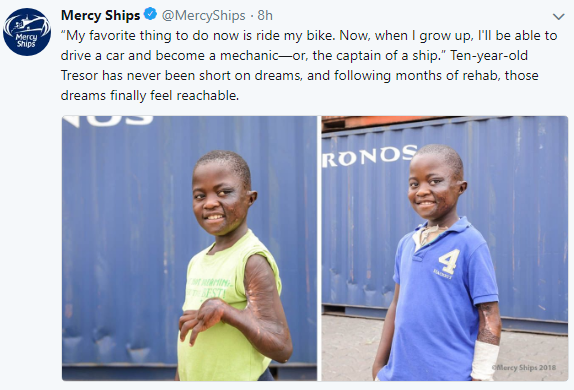Open the Mercy Ships profile avatar logo

[x=27, y=32]
